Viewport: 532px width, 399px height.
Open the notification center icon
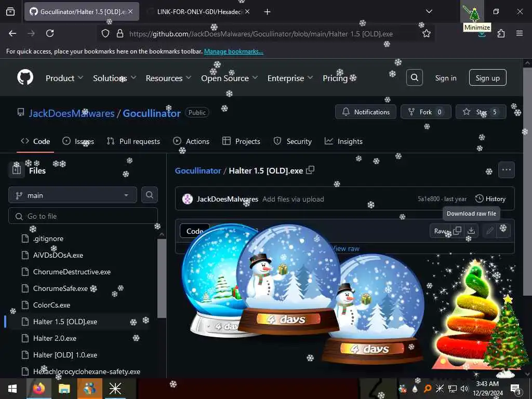[516, 389]
